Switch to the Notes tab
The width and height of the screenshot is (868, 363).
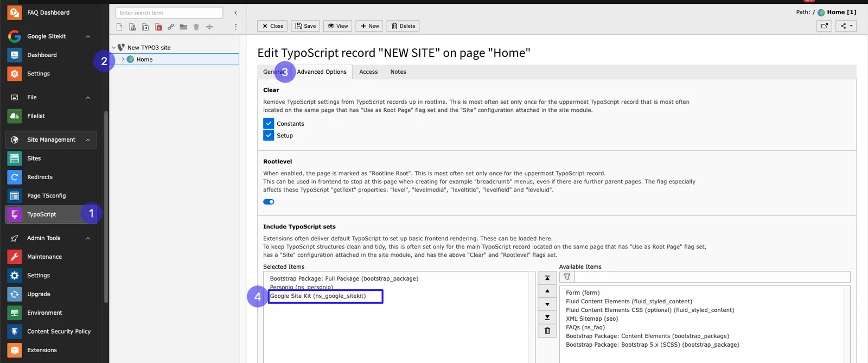398,72
